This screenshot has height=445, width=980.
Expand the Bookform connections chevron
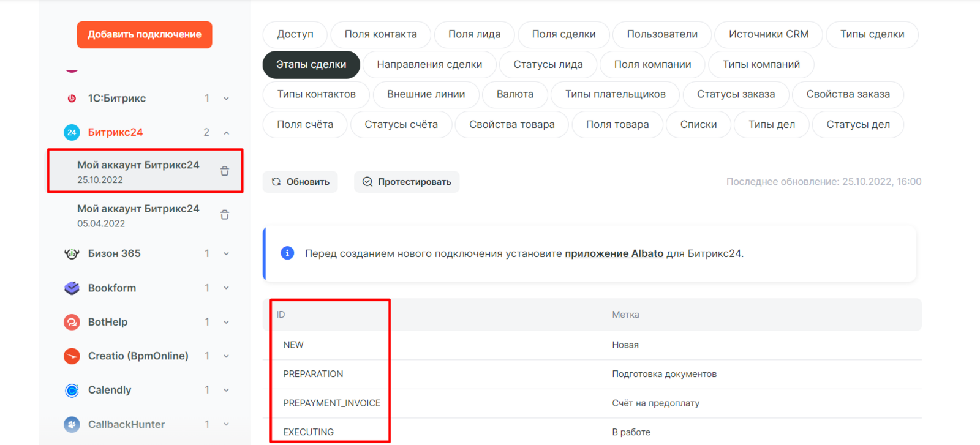[226, 288]
